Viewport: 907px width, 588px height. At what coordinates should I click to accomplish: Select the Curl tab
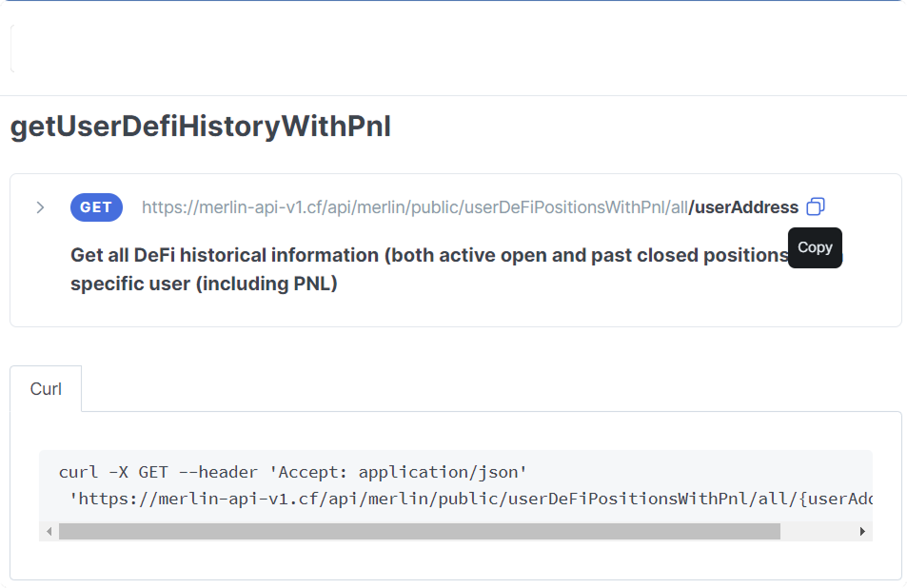coord(46,389)
